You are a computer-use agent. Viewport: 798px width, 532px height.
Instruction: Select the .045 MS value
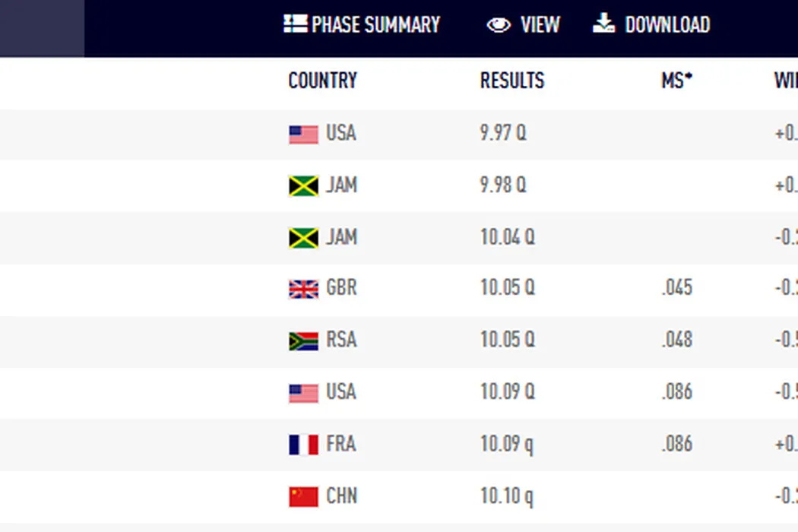coord(676,288)
